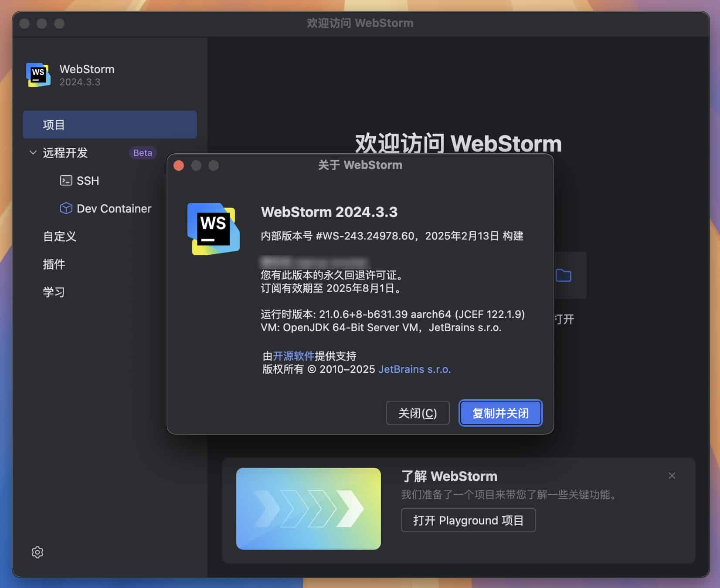Click the SSH entry in the sidebar
Viewport: 720px width, 588px height.
pos(88,181)
